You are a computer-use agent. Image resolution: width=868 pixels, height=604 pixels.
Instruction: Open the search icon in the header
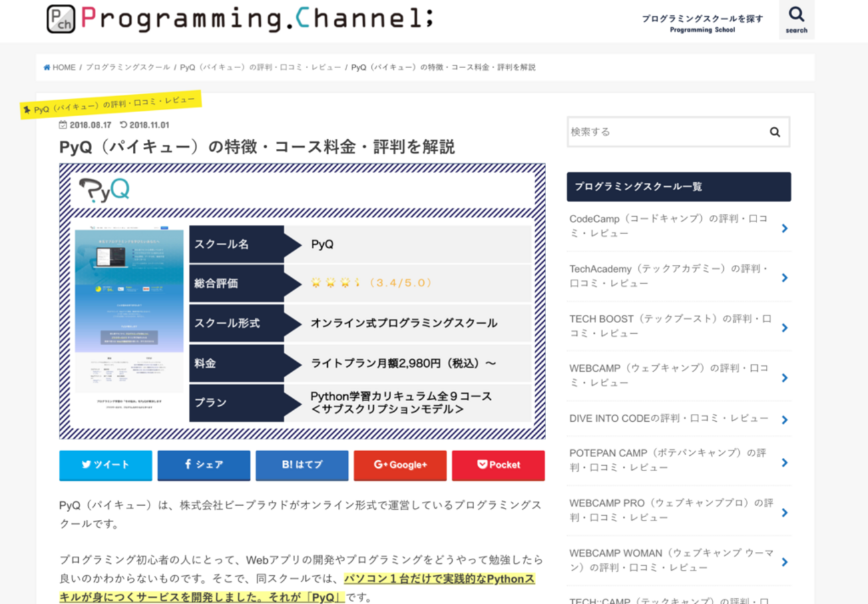[x=797, y=19]
